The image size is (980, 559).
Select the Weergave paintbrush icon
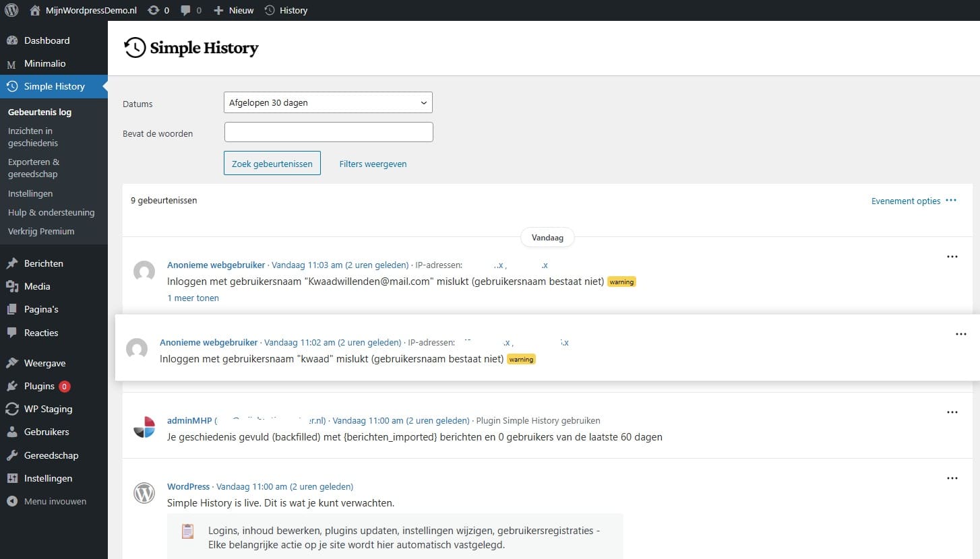[11, 363]
